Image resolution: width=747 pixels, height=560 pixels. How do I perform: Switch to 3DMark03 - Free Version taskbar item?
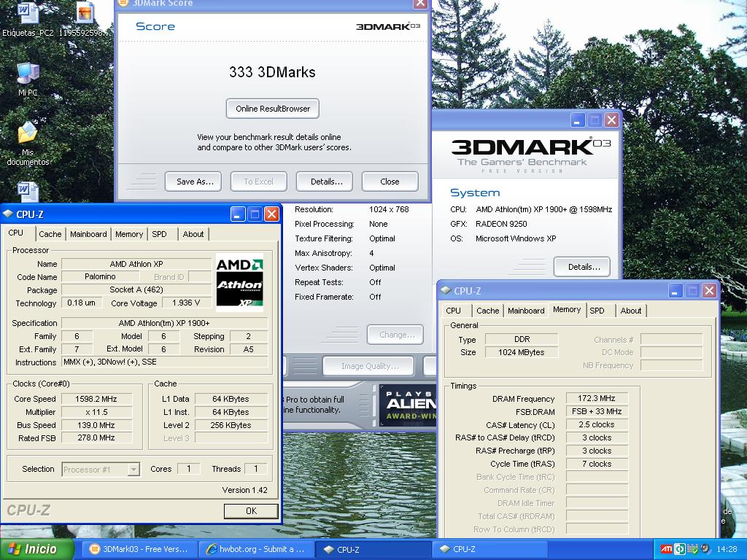click(141, 549)
